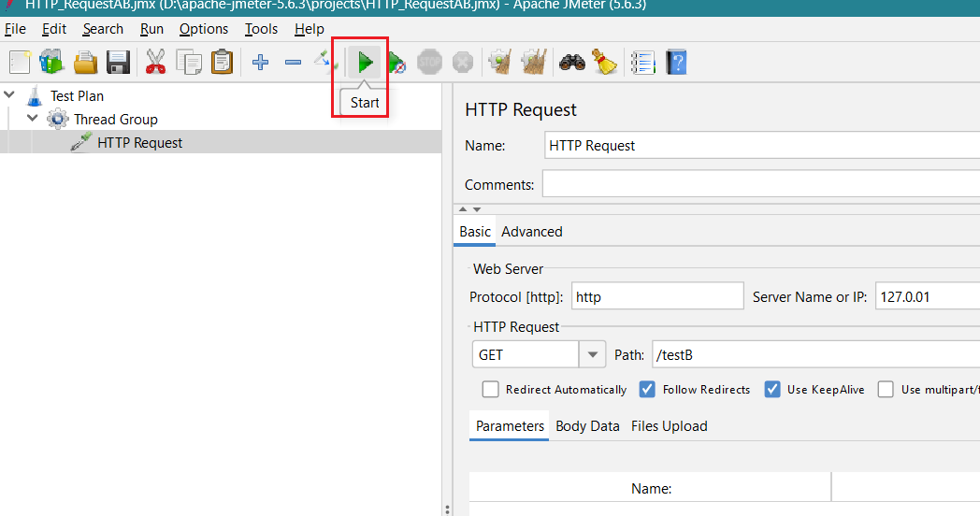980x516 pixels.
Task: Click the Paste clipboard icon
Action: [222, 63]
